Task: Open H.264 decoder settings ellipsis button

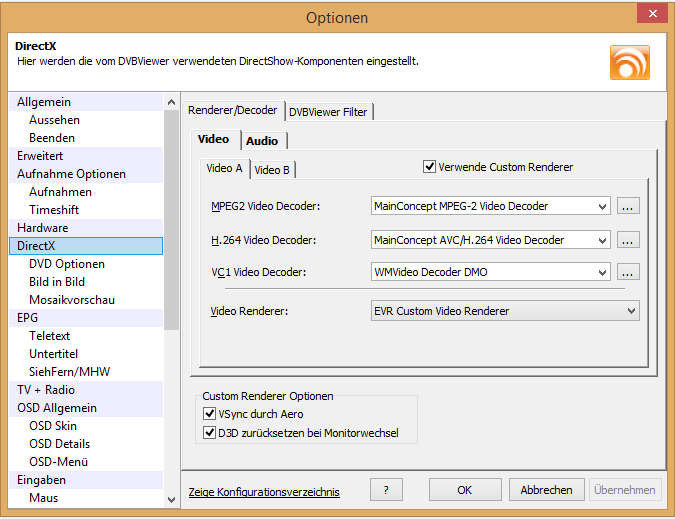Action: tap(628, 240)
